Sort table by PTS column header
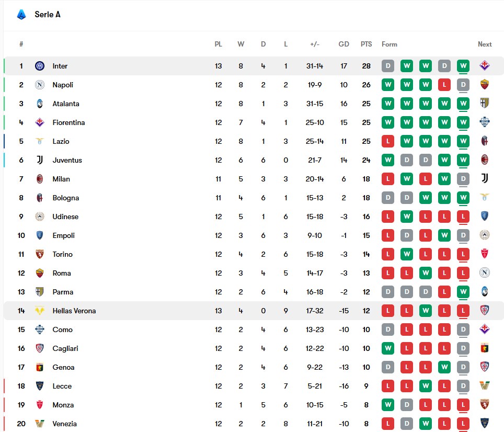The image size is (504, 432). [x=366, y=44]
